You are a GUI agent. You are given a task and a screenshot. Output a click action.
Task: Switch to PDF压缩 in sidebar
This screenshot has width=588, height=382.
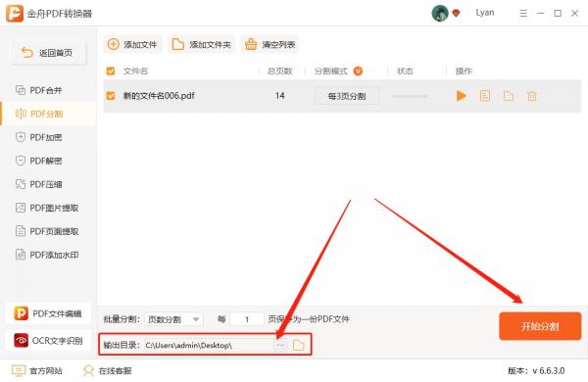[48, 184]
